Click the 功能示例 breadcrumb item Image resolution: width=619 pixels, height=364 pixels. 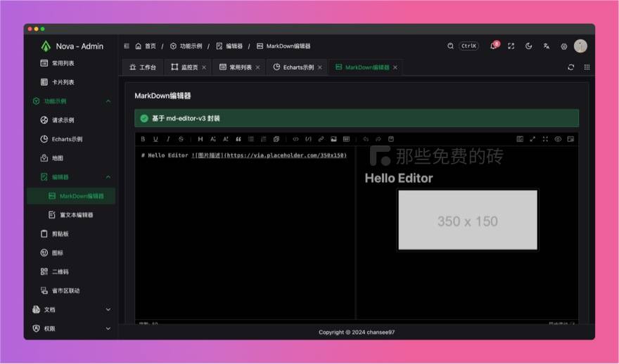point(186,46)
